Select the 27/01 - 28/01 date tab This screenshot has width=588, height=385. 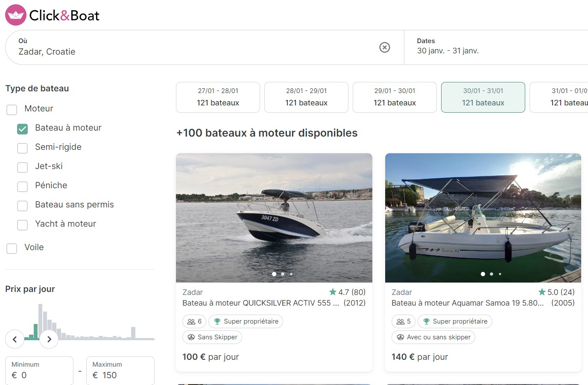(218, 97)
